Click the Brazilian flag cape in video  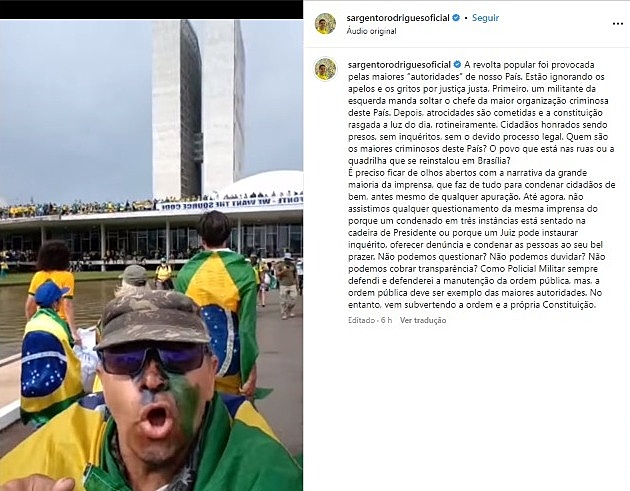pos(219,305)
